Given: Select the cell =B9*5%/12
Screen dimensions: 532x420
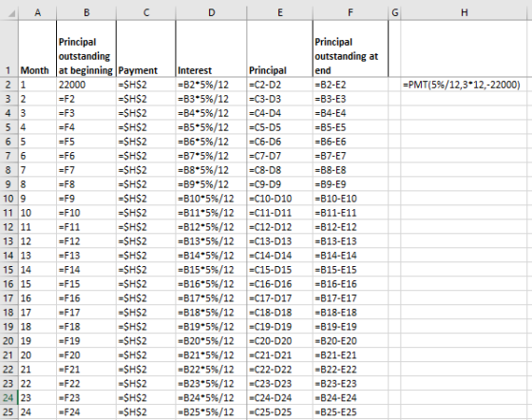Looking at the screenshot, I should pyautogui.click(x=211, y=184).
